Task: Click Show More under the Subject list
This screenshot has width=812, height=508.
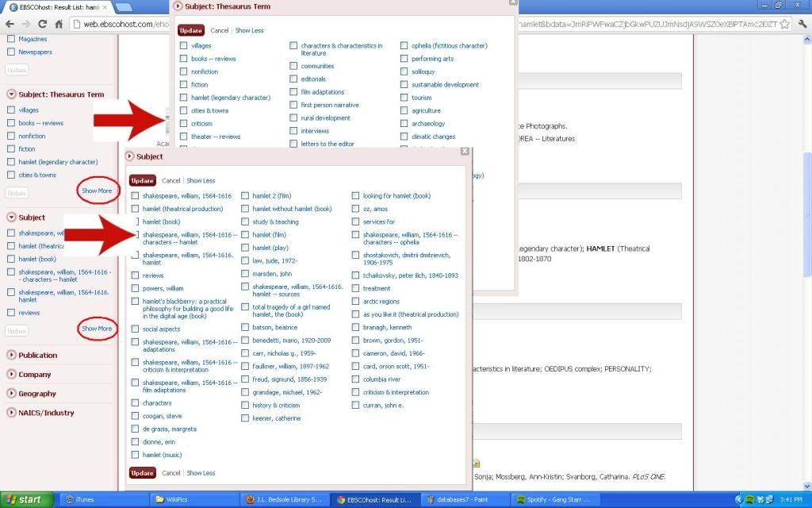Action: [x=97, y=328]
